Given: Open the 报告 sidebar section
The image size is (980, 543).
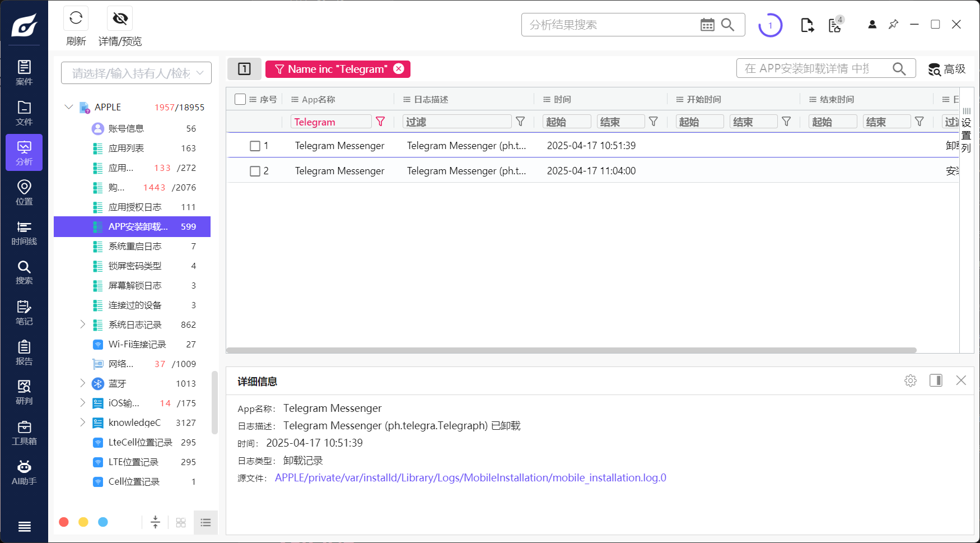Looking at the screenshot, I should (x=24, y=352).
